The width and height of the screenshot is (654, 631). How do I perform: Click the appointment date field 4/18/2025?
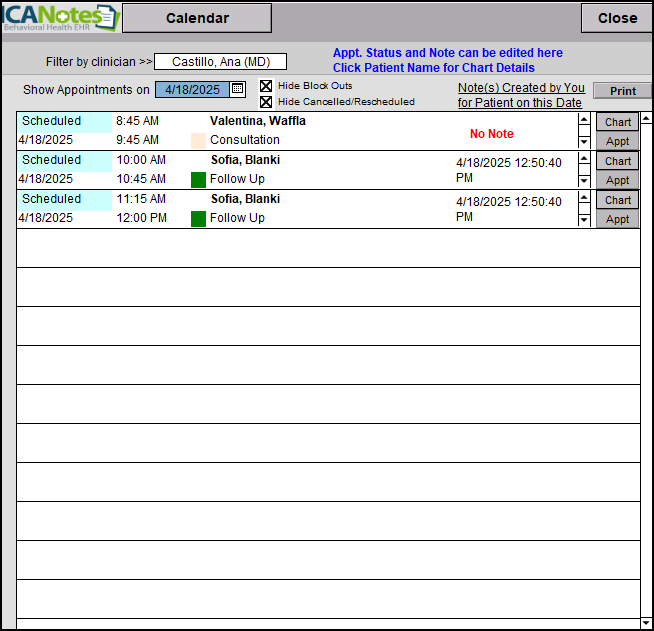tap(192, 89)
